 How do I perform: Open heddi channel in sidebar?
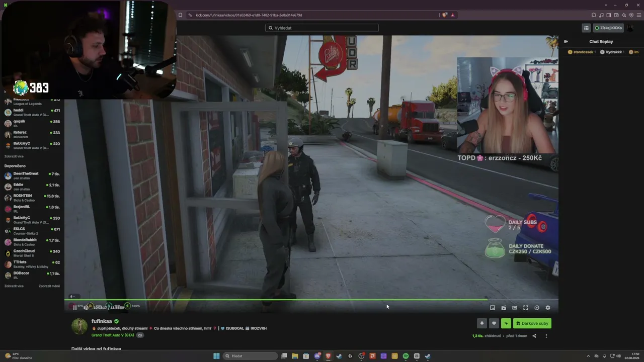[32, 112]
